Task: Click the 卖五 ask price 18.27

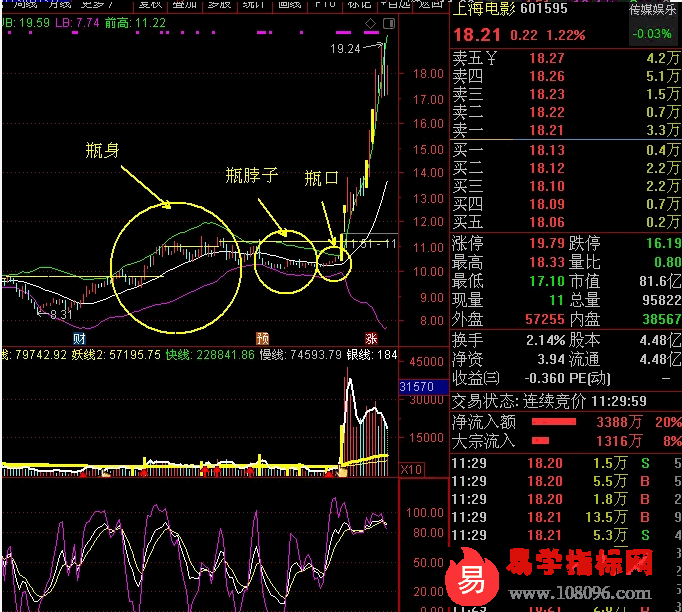Action: pyautogui.click(x=546, y=58)
